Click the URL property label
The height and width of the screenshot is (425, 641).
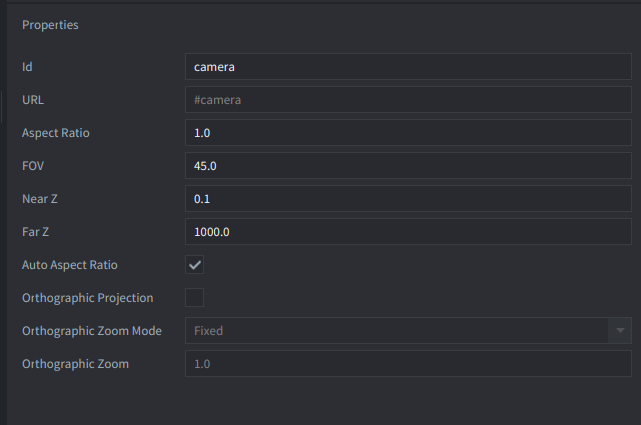click(33, 100)
